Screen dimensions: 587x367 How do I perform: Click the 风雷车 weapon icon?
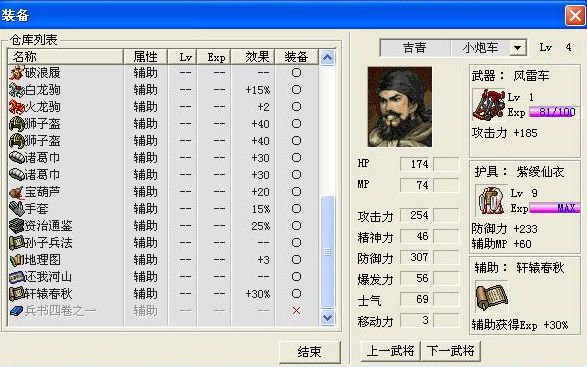point(489,104)
